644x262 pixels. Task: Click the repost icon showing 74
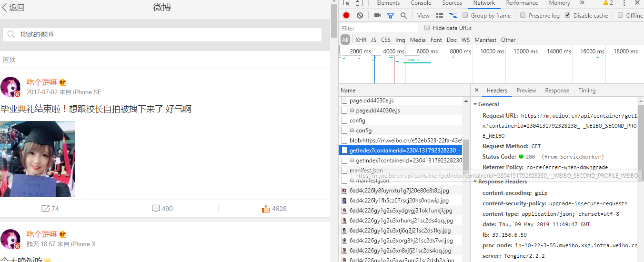coord(46,209)
